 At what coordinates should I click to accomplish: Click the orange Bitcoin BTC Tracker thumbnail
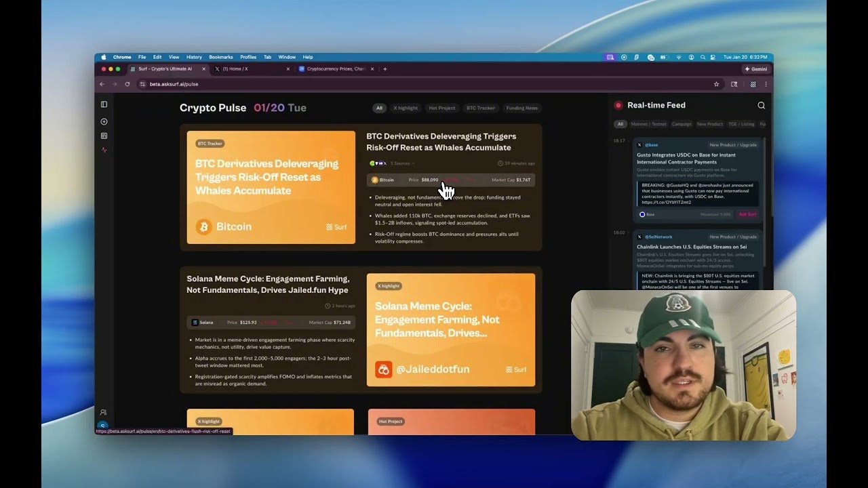[x=271, y=187]
